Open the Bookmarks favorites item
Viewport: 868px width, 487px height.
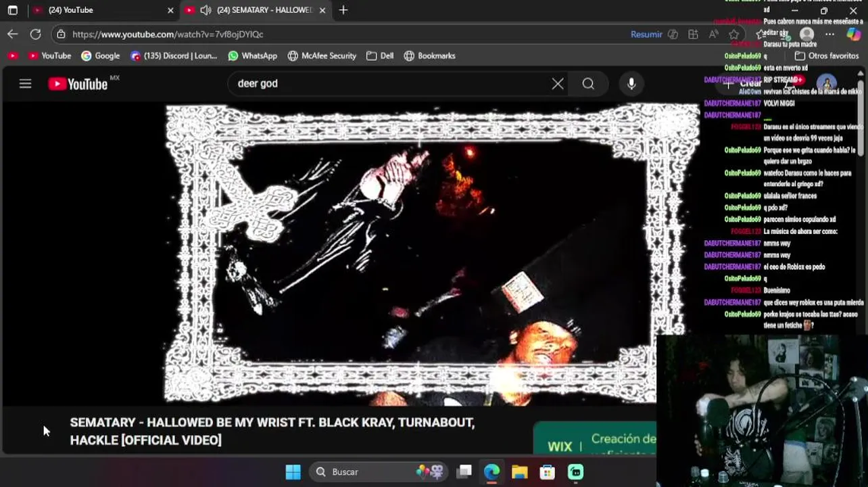point(429,56)
